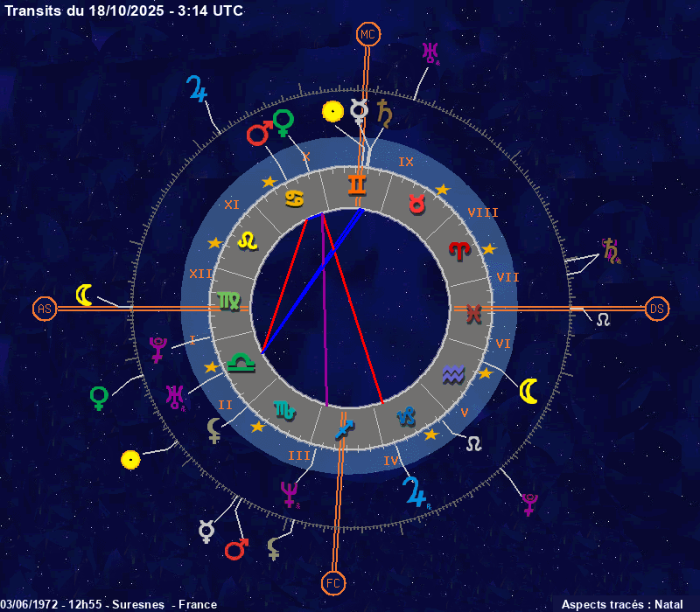The image size is (700, 612).
Task: Click the house IX numeral label
Action: (x=406, y=162)
